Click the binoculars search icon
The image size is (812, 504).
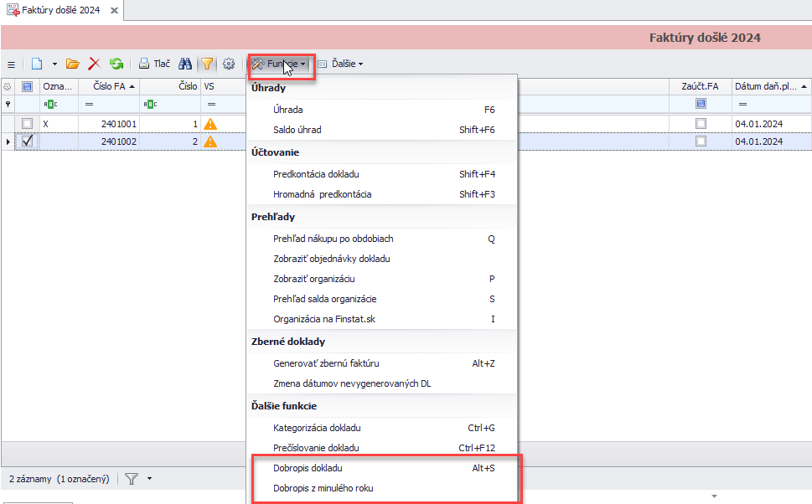click(x=185, y=64)
